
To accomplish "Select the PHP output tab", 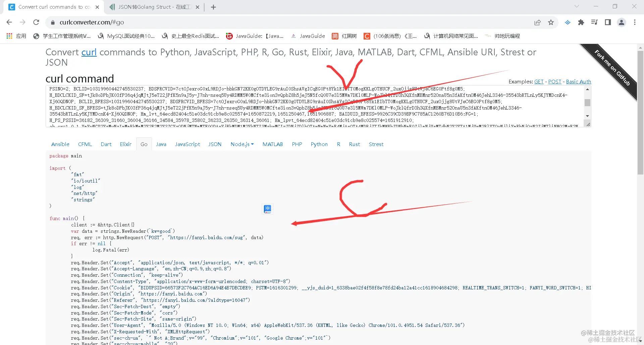I will click(x=297, y=144).
